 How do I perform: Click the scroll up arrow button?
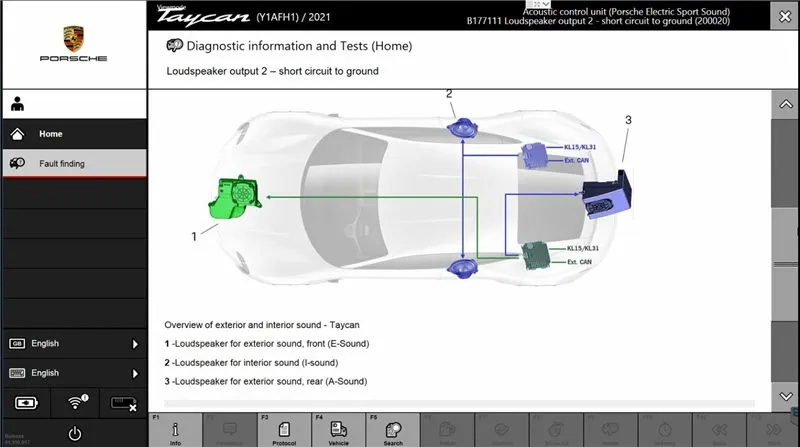tap(786, 105)
